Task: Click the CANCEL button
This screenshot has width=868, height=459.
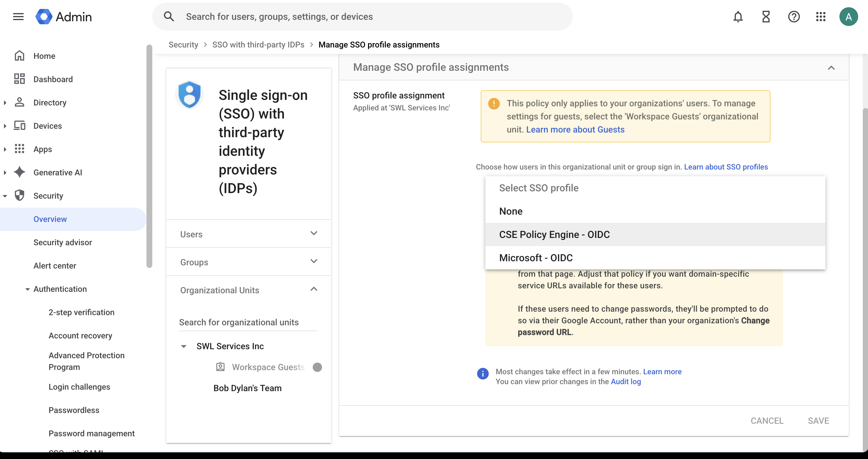Action: click(x=767, y=421)
